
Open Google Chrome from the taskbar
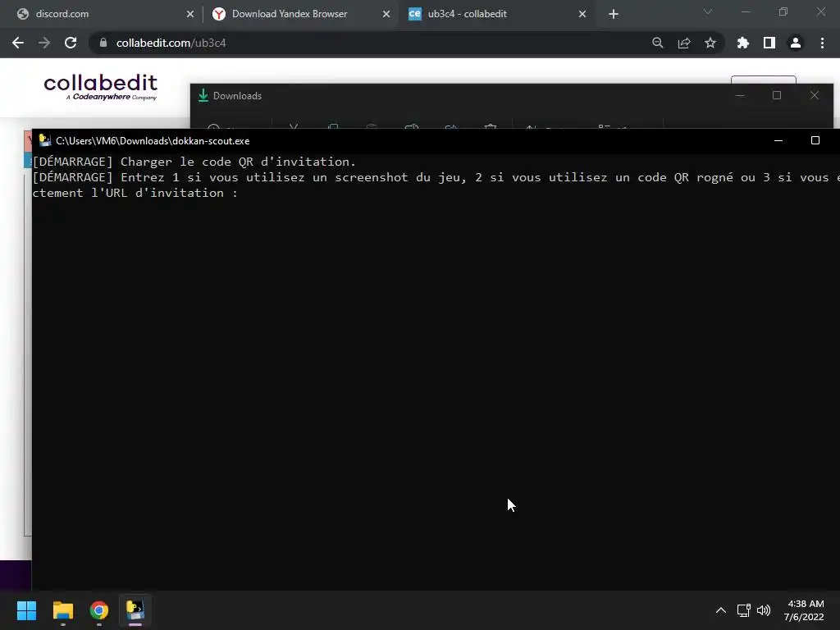tap(99, 610)
